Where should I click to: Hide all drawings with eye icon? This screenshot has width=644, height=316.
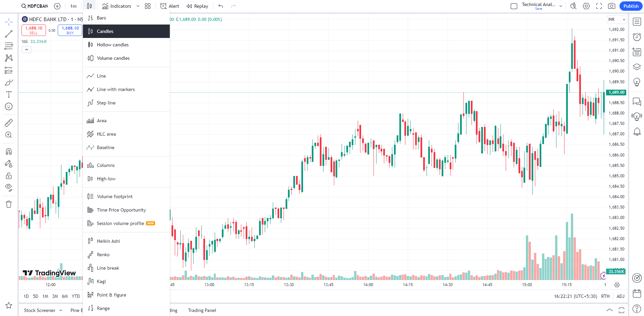[x=9, y=188]
